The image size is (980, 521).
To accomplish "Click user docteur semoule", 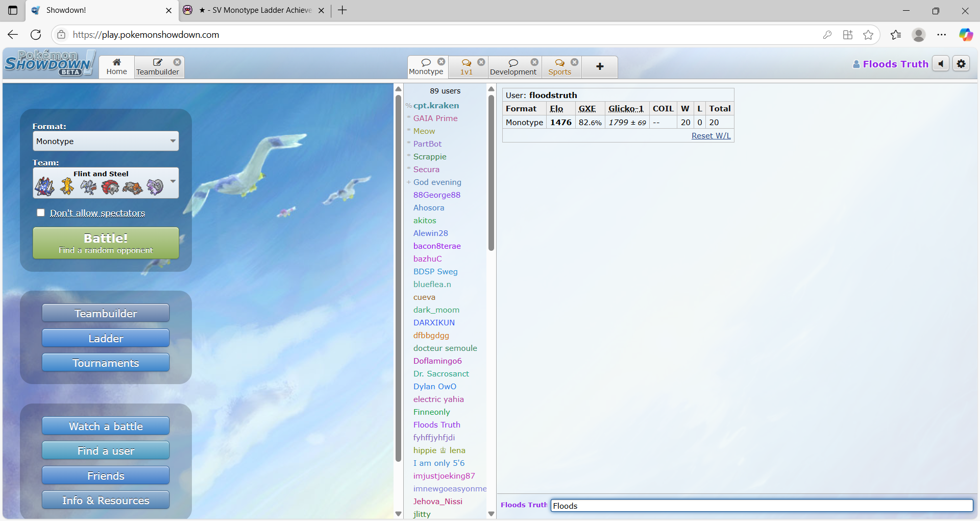I will [x=445, y=348].
